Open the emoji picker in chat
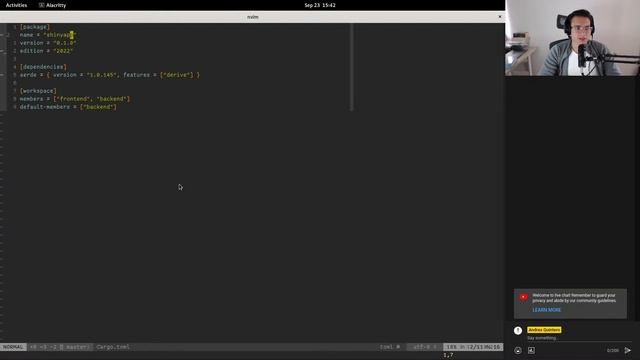Viewport: 640px width, 360px height. coord(518,351)
